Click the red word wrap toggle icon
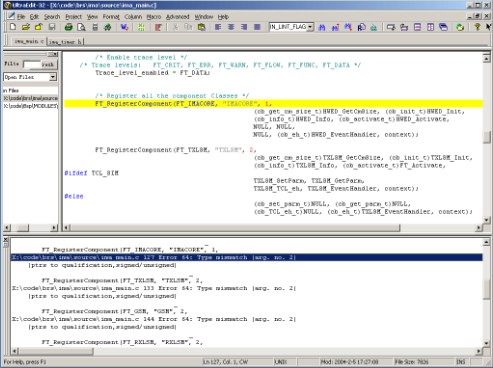The height and width of the screenshot is (368, 493). (x=158, y=27)
